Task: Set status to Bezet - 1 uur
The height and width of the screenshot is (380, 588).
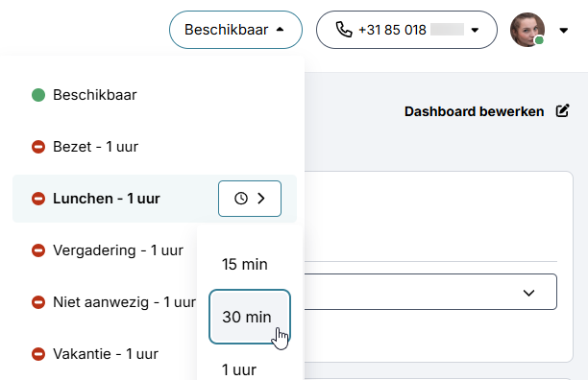Action: tap(155, 147)
